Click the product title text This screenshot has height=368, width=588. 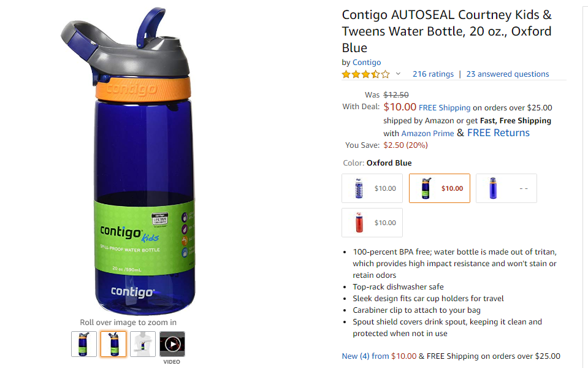point(446,31)
